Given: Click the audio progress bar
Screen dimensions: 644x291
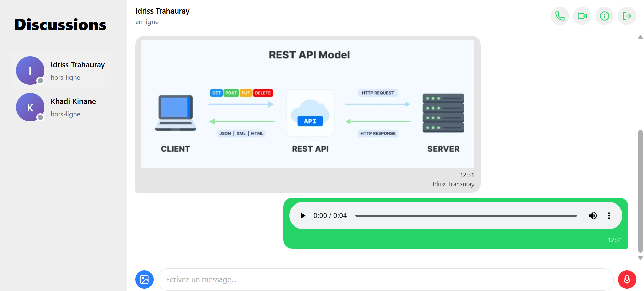Looking at the screenshot, I should point(465,216).
